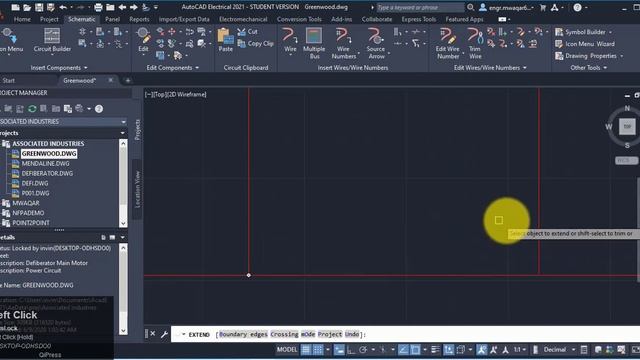Screen dimensions: 640x360
Task: Toggle 2D object snap
Action: 415,350
